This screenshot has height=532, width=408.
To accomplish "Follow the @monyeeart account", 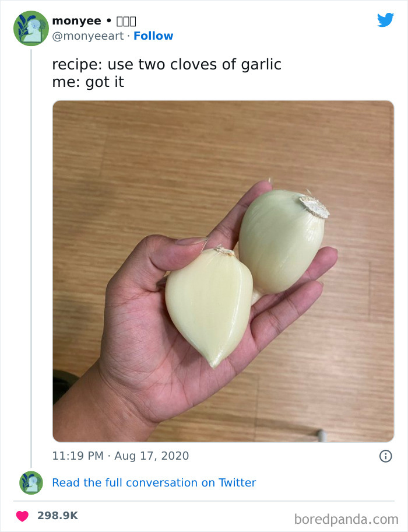I will click(x=153, y=36).
